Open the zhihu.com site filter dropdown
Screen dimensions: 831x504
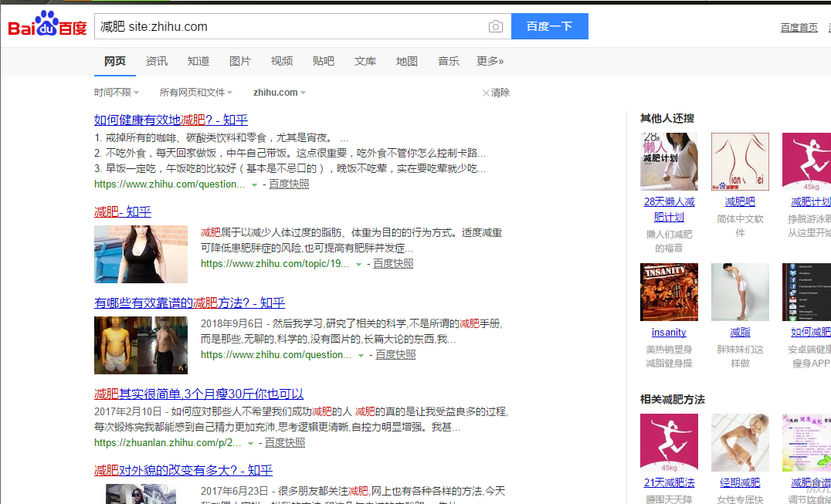pyautogui.click(x=280, y=93)
